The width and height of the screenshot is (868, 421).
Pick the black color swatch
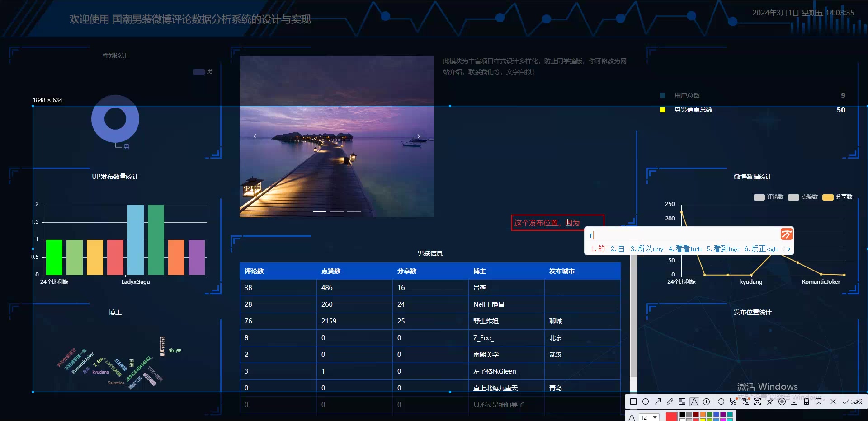(682, 414)
